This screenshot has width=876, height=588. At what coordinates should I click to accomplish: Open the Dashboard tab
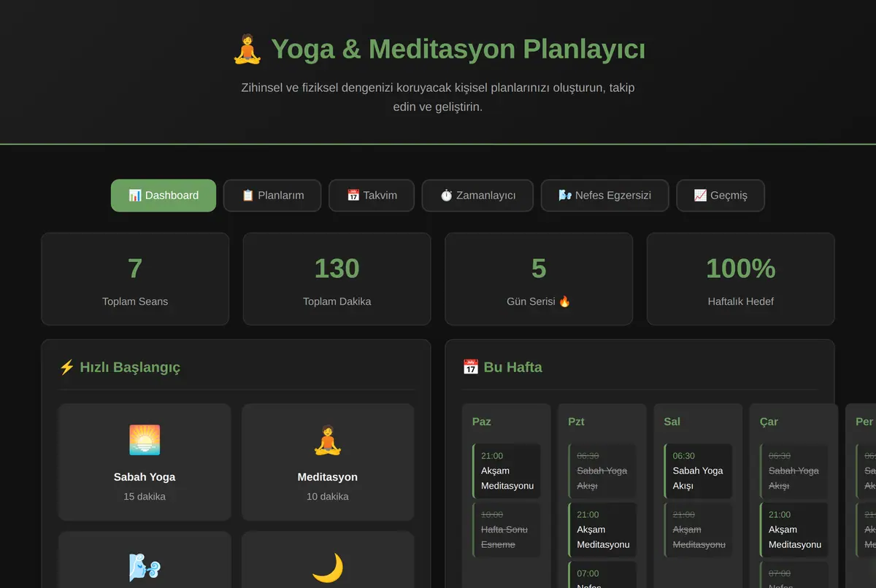(x=164, y=196)
